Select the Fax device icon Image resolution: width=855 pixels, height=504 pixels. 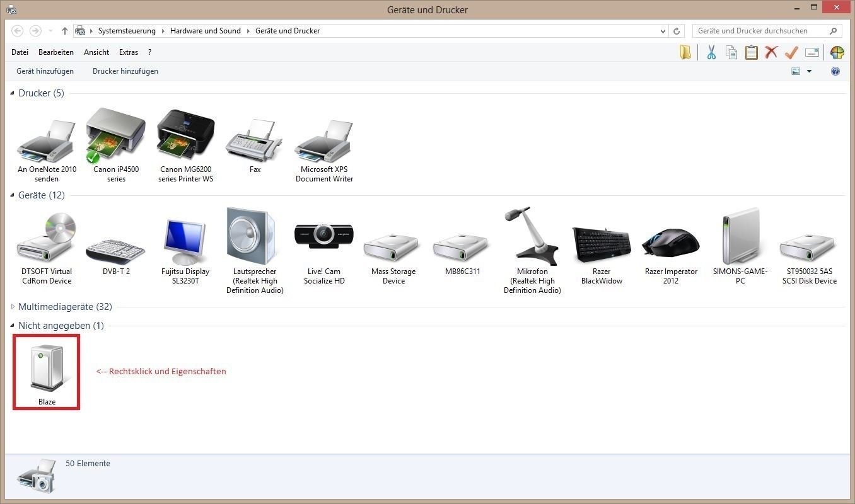click(x=255, y=147)
